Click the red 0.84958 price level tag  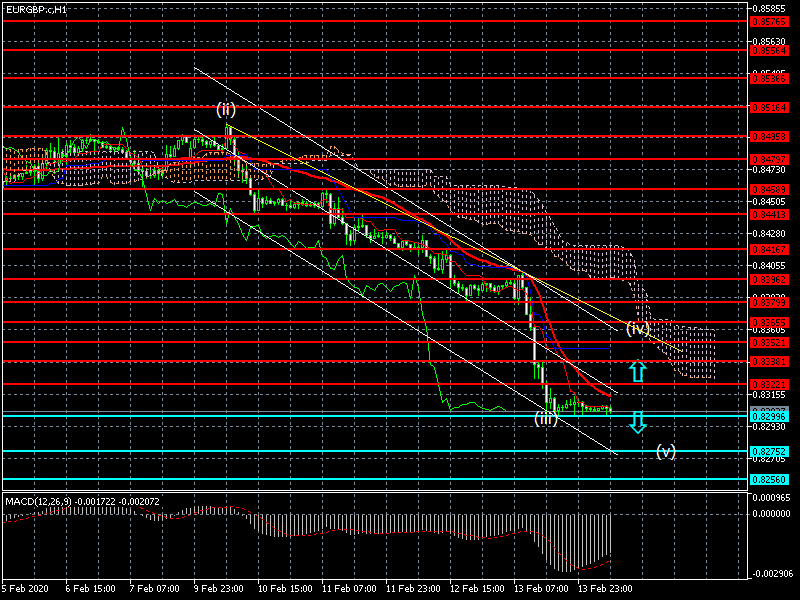[x=770, y=137]
